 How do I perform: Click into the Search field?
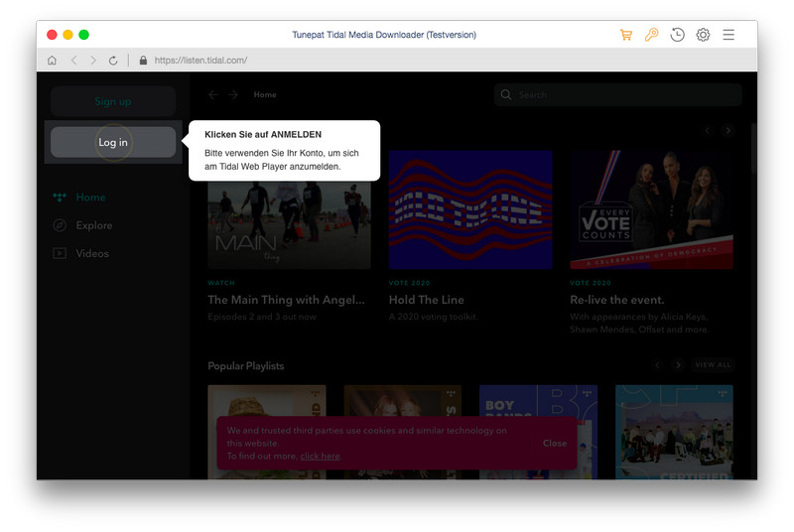click(x=617, y=94)
